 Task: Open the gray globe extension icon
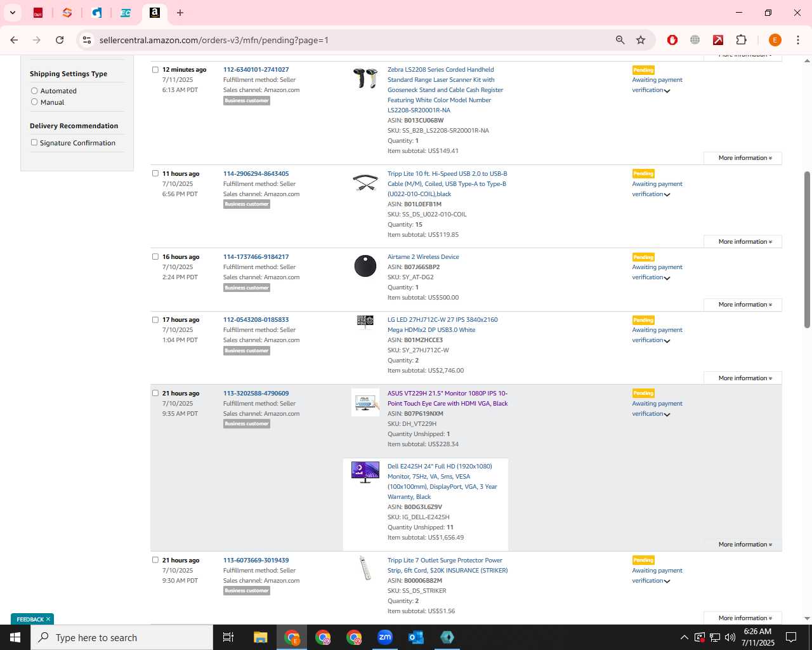click(x=695, y=40)
